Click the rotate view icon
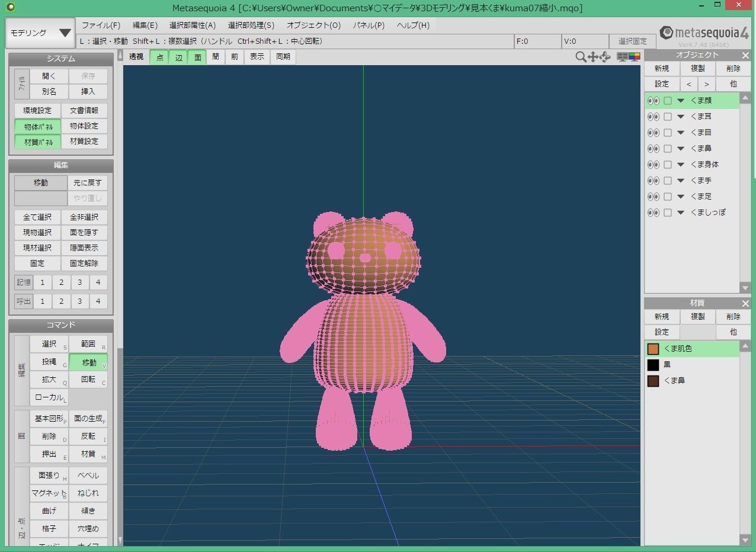The height and width of the screenshot is (552, 756). (605, 57)
